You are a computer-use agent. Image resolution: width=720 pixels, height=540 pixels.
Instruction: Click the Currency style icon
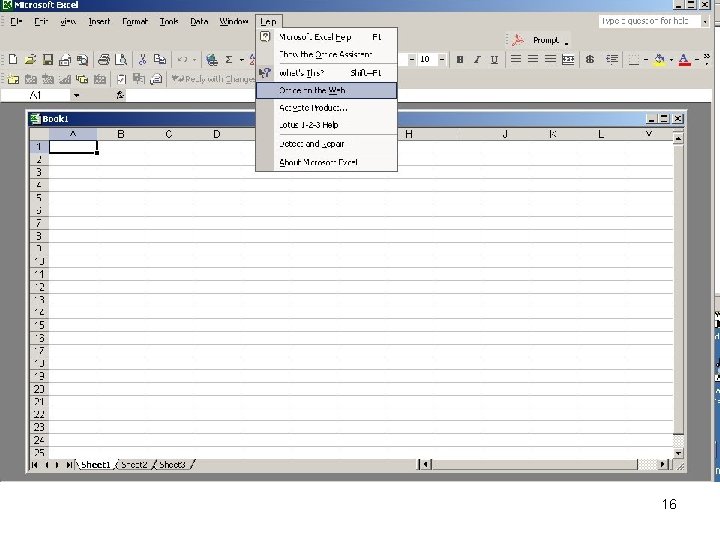coord(590,59)
